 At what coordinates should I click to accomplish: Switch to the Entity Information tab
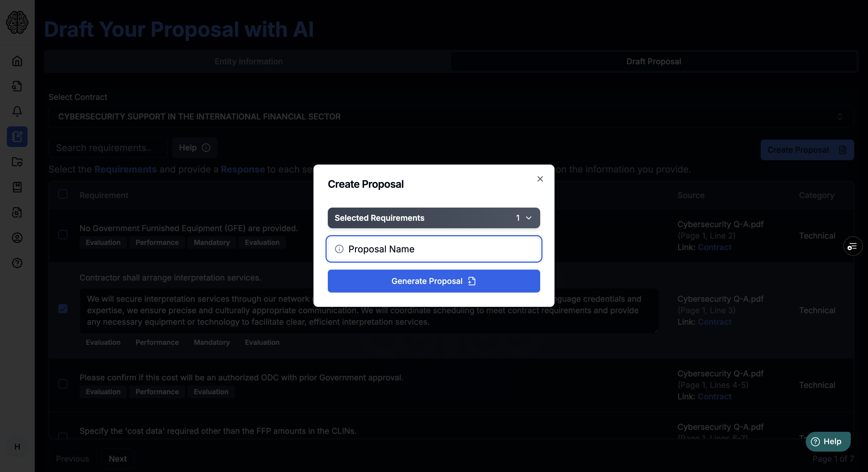click(x=248, y=61)
